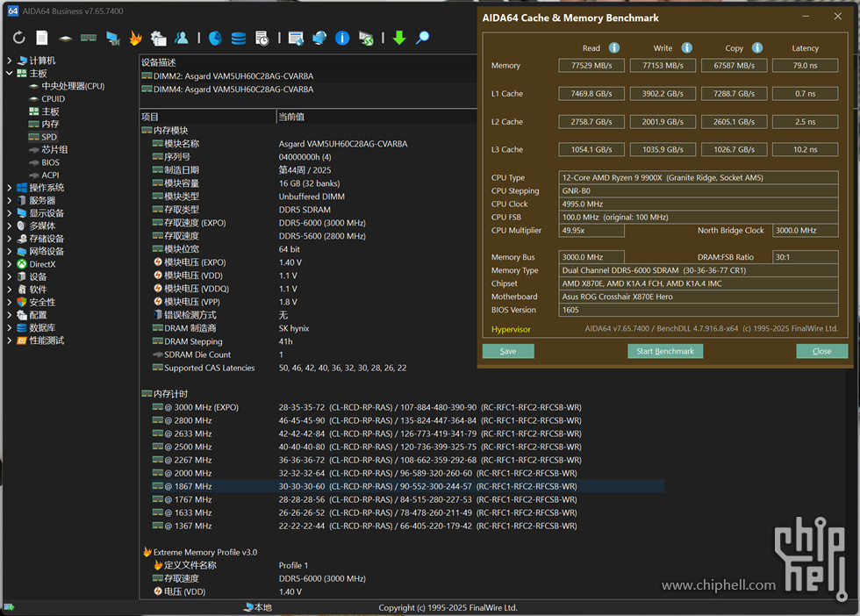Click the green download arrow toolbar icon
The height and width of the screenshot is (616, 860).
click(x=399, y=38)
